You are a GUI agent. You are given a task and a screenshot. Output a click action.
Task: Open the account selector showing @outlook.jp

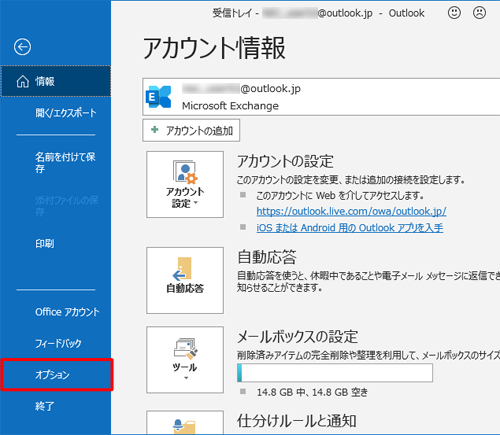coord(321,97)
